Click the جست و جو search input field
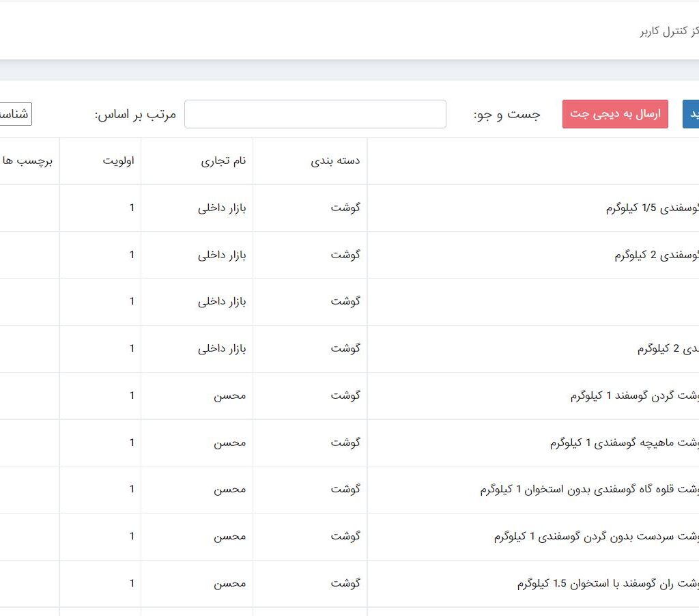Image resolution: width=699 pixels, height=616 pixels. coord(315,114)
